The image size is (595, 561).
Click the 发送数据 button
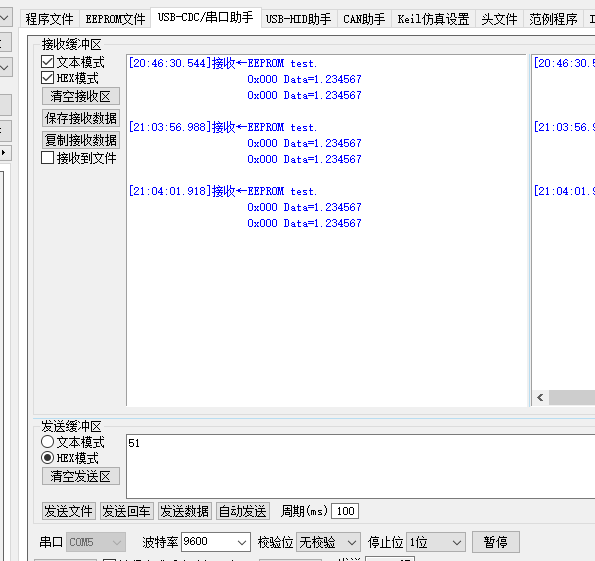[184, 511]
